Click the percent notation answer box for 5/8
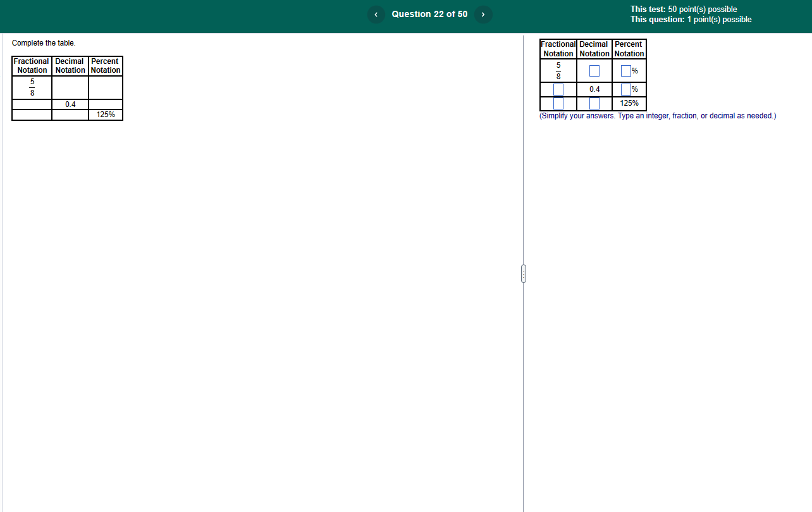 click(x=625, y=70)
